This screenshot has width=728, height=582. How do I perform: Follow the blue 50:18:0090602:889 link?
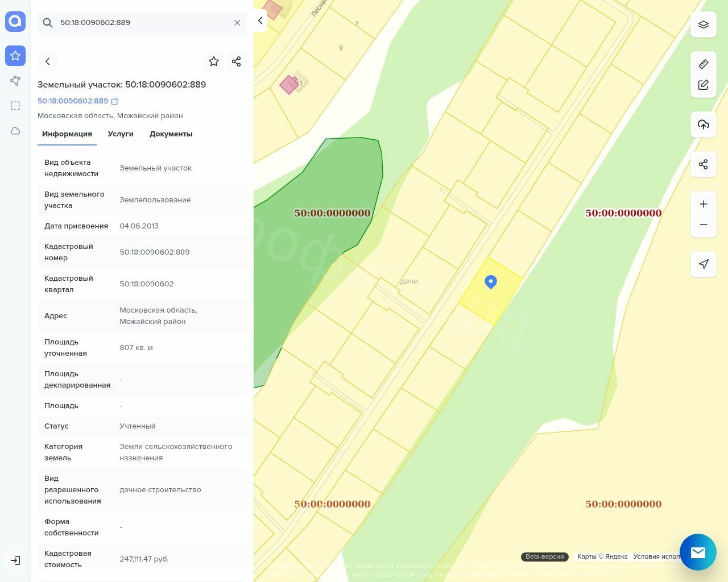(x=73, y=101)
